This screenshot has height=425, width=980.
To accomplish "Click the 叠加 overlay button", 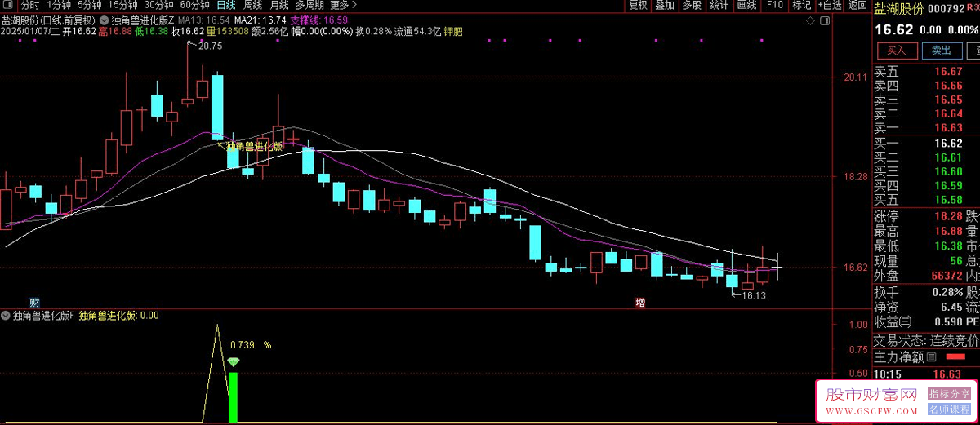I will pos(665,5).
